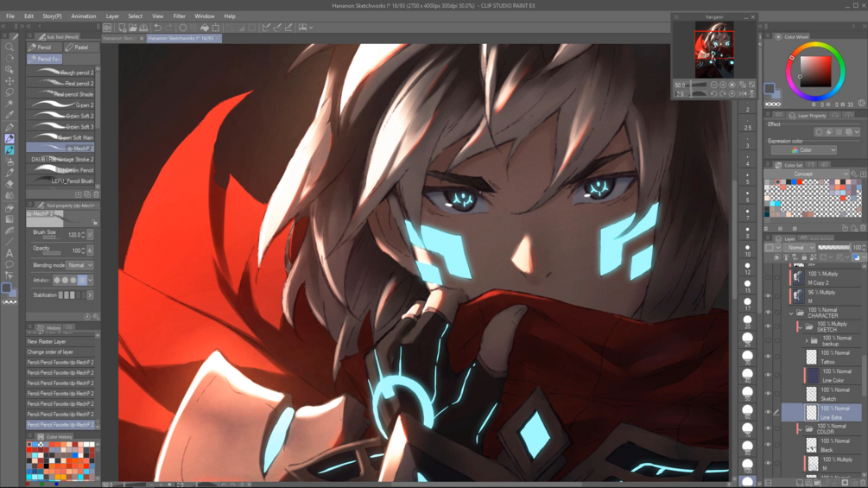Hide the Line Extra layer

point(768,412)
